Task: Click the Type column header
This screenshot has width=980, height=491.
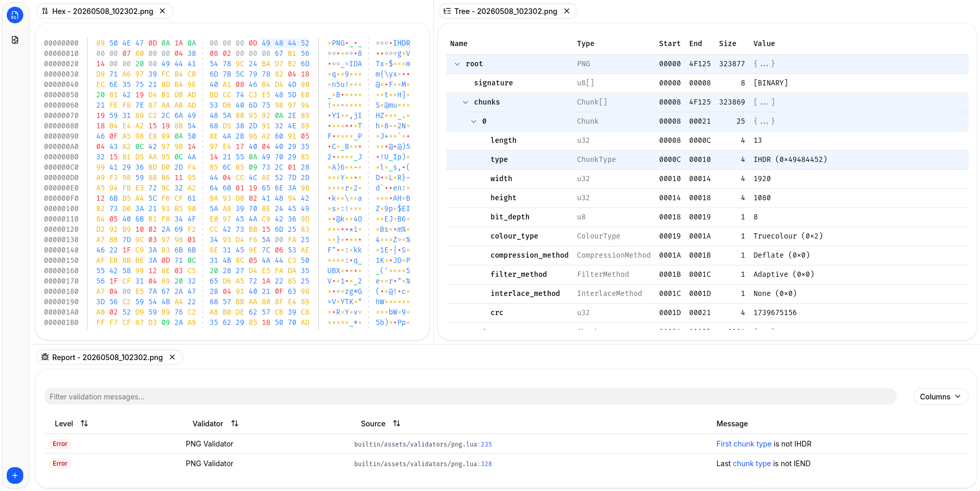Action: 585,43
